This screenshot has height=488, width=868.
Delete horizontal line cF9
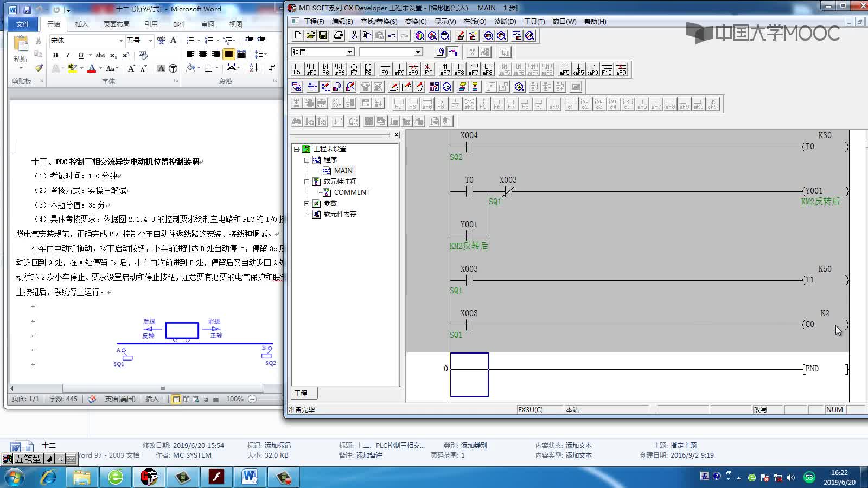point(413,69)
